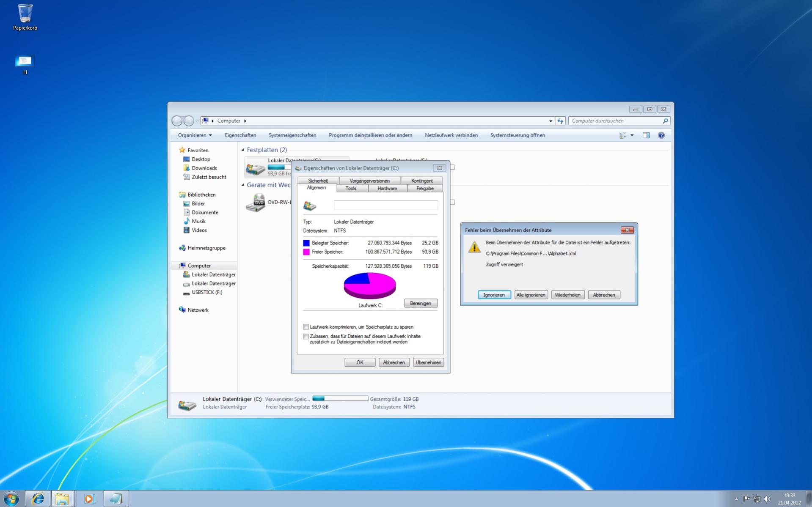This screenshot has width=812, height=507.
Task: Show hidden icons in the system tray
Action: pyautogui.click(x=736, y=499)
